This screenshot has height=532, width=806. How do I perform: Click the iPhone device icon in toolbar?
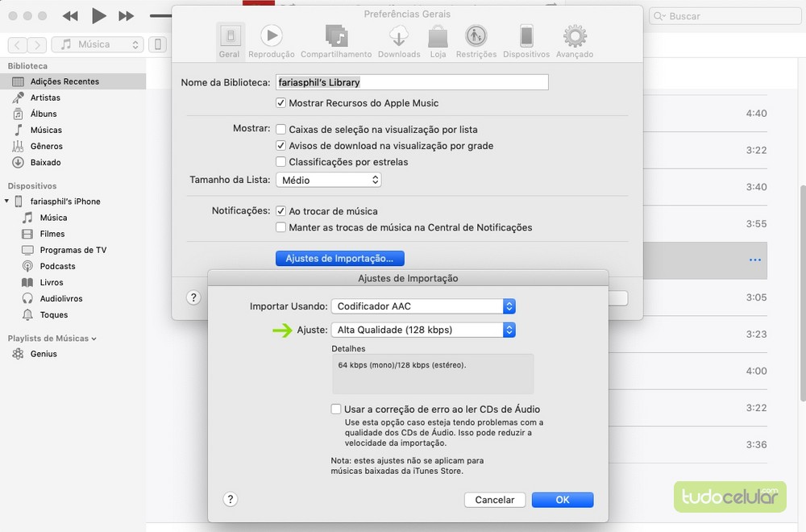click(159, 44)
